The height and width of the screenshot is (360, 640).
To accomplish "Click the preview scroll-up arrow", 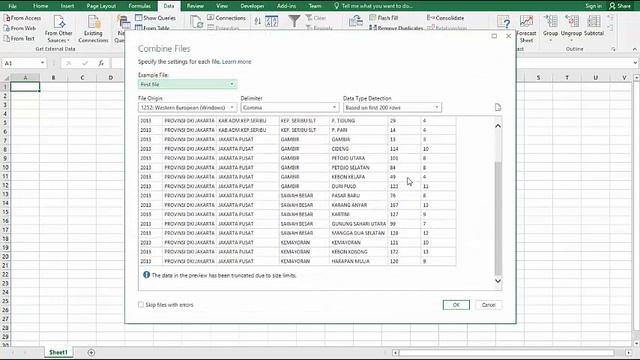I will (x=498, y=126).
